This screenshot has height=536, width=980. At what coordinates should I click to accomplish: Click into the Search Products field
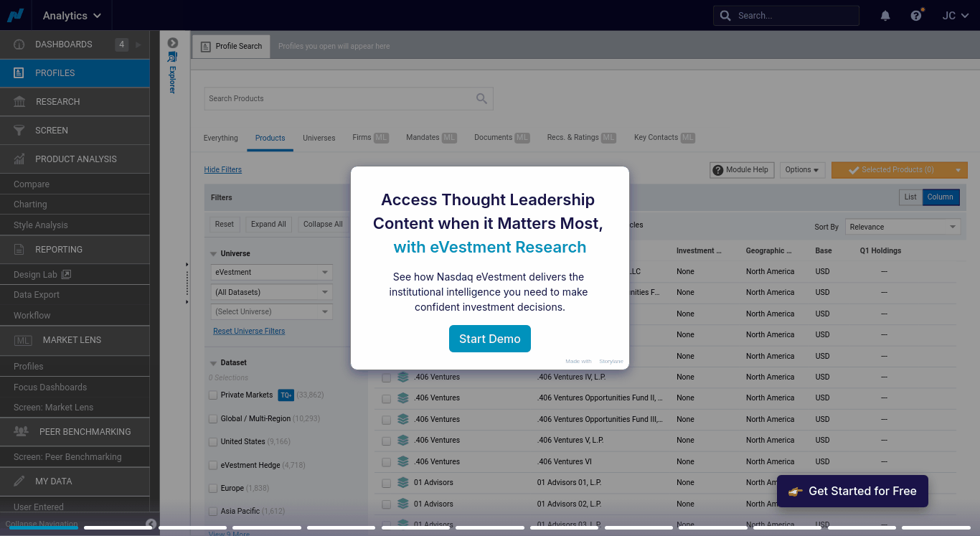(x=349, y=99)
